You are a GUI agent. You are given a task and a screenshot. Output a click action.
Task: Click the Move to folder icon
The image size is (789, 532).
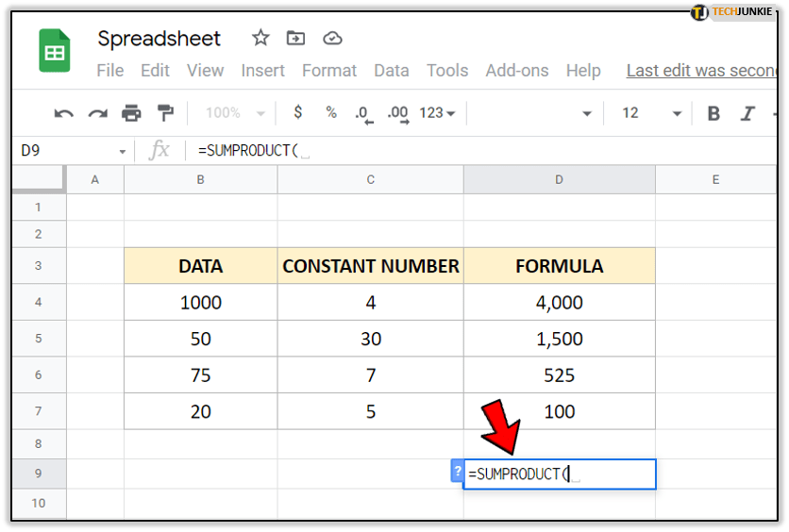pos(296,38)
